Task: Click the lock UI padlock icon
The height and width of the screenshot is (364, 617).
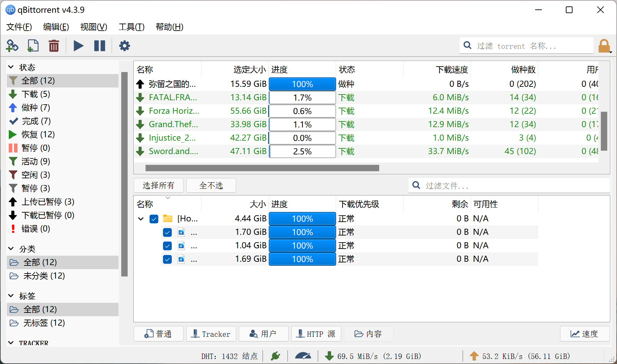Action: pyautogui.click(x=604, y=46)
